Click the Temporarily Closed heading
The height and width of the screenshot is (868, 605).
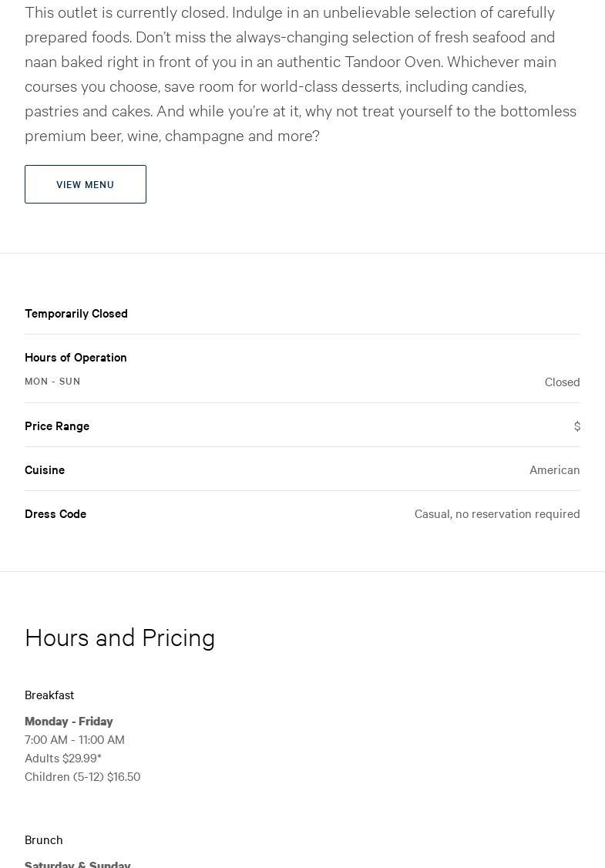click(76, 313)
